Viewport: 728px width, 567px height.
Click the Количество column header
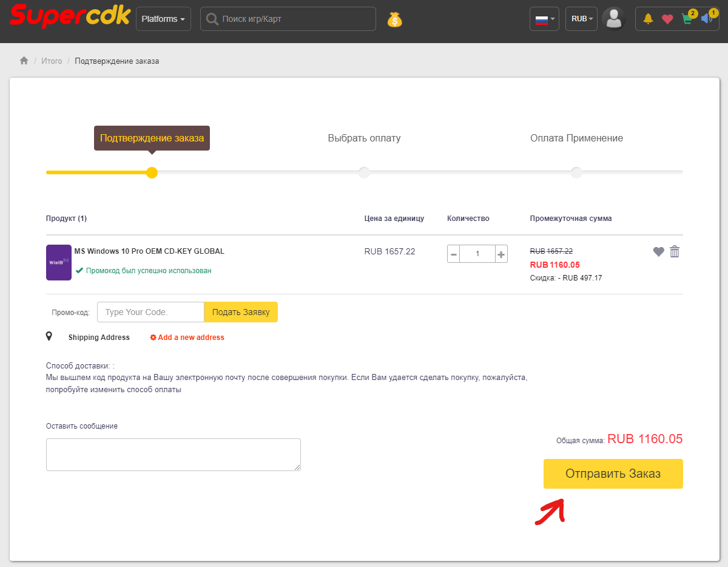pos(468,219)
